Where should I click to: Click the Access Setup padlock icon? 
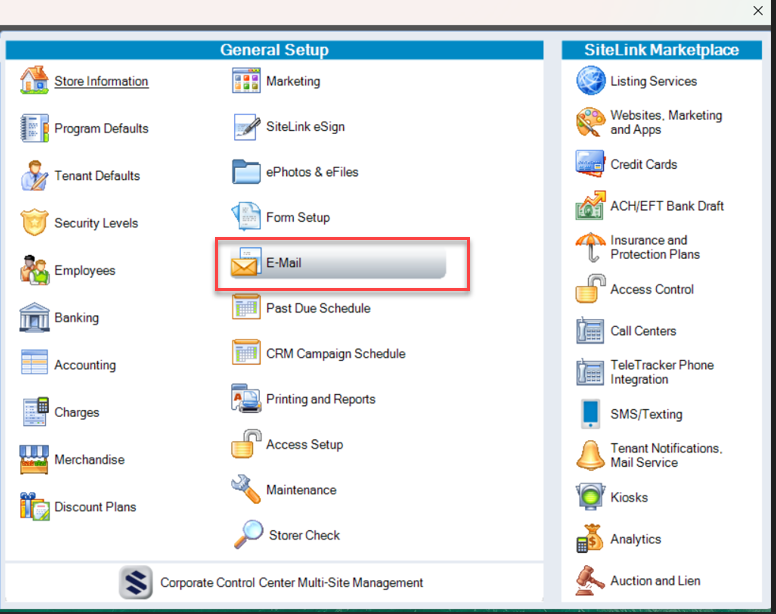click(246, 444)
